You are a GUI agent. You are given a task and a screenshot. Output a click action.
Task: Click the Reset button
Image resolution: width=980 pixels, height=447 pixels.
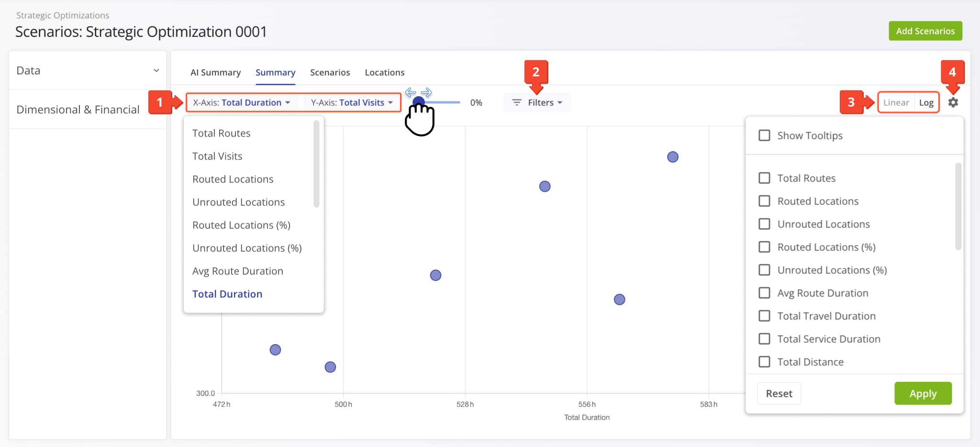(x=779, y=393)
